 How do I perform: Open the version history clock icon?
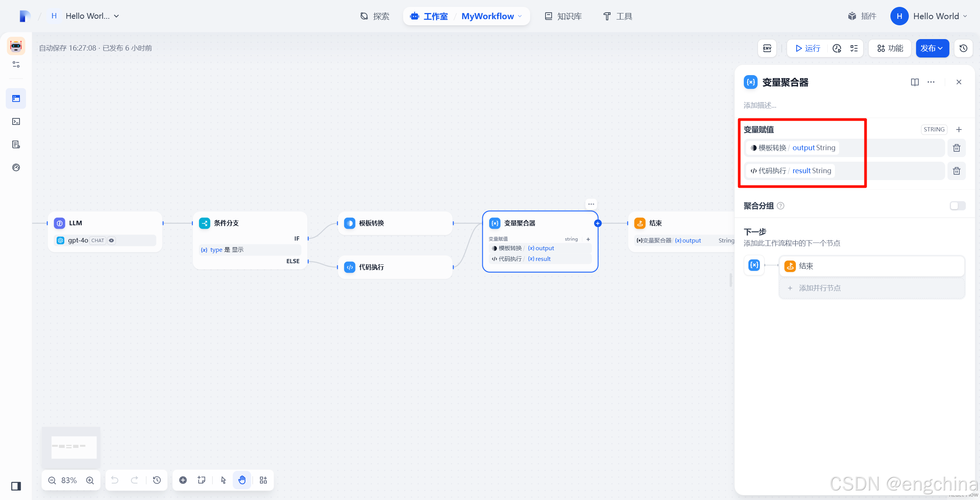964,48
